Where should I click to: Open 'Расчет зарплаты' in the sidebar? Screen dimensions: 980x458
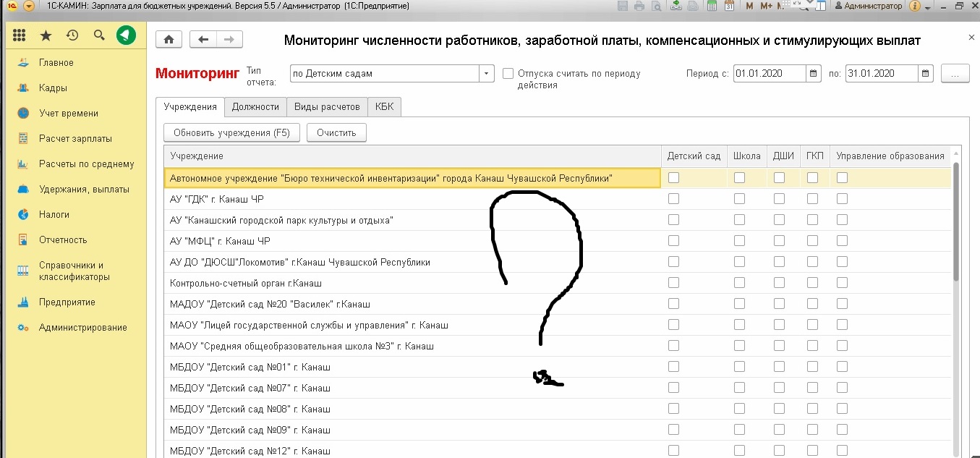pyautogui.click(x=75, y=138)
